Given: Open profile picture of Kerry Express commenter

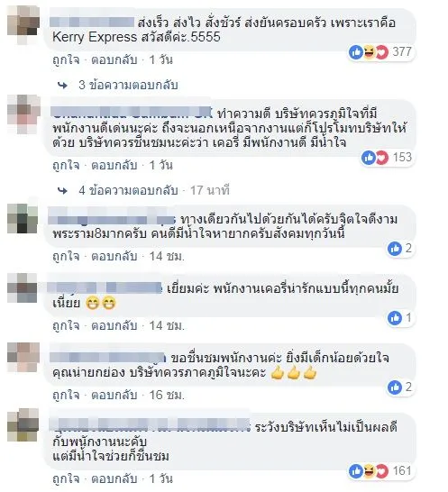Looking at the screenshot, I should tap(23, 23).
